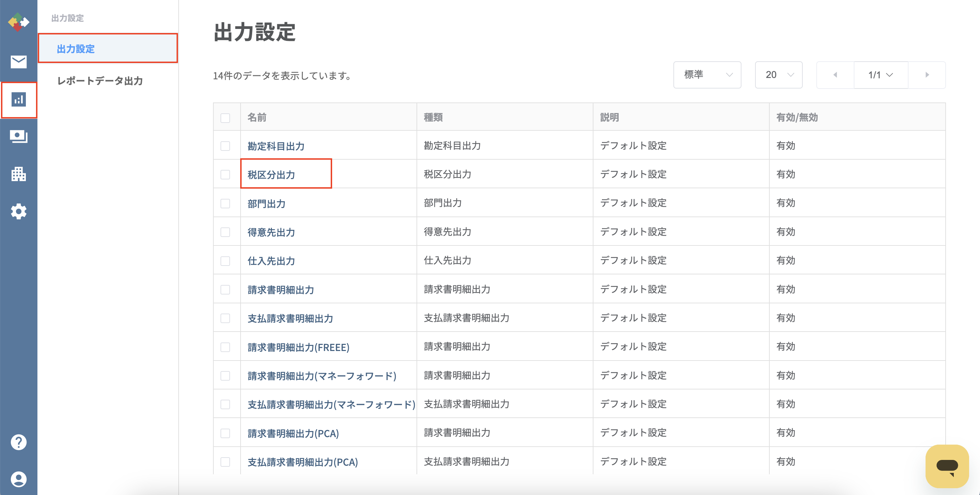This screenshot has height=495, width=980.
Task: Check the 仕入先出力 row checkbox
Action: tap(225, 261)
